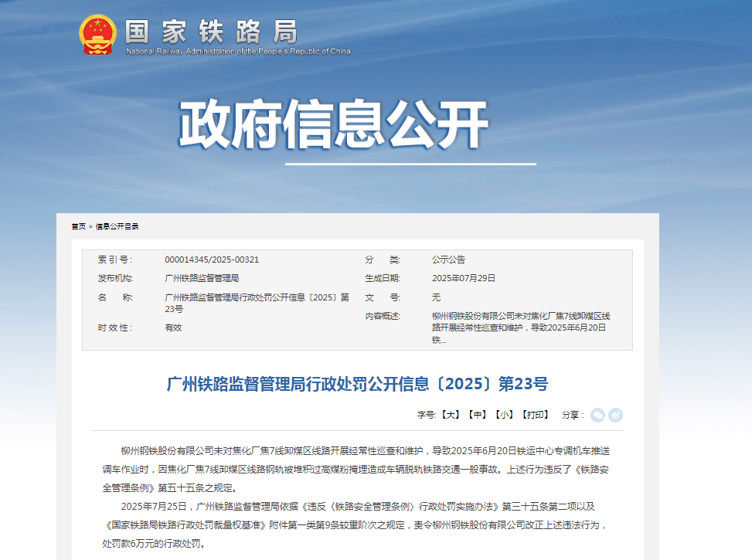
Task: Click the 字号 label
Action: [427, 415]
